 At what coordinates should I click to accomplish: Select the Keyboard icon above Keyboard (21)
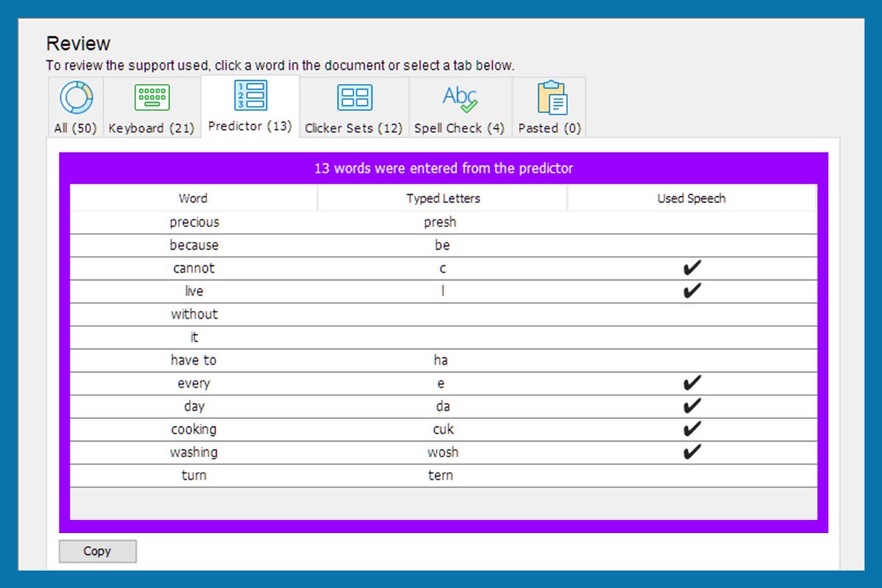151,97
